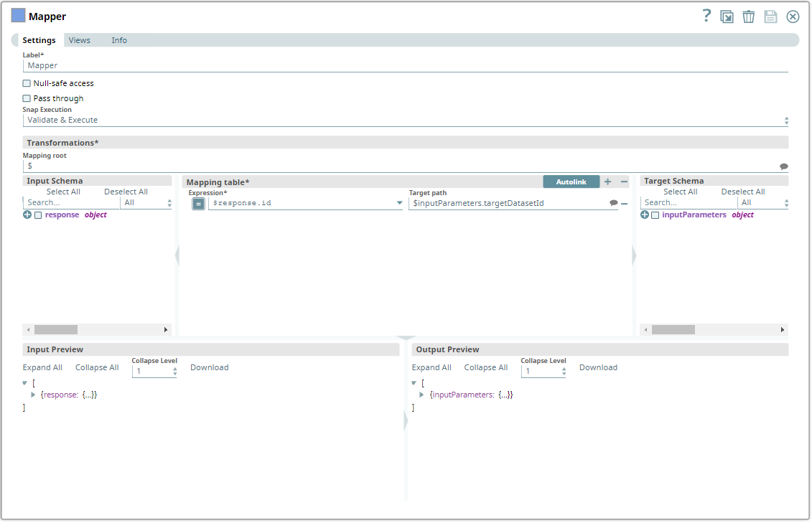Expand inputParameters item in Output Preview
Viewport: 812px width, 523px height.
[x=421, y=395]
